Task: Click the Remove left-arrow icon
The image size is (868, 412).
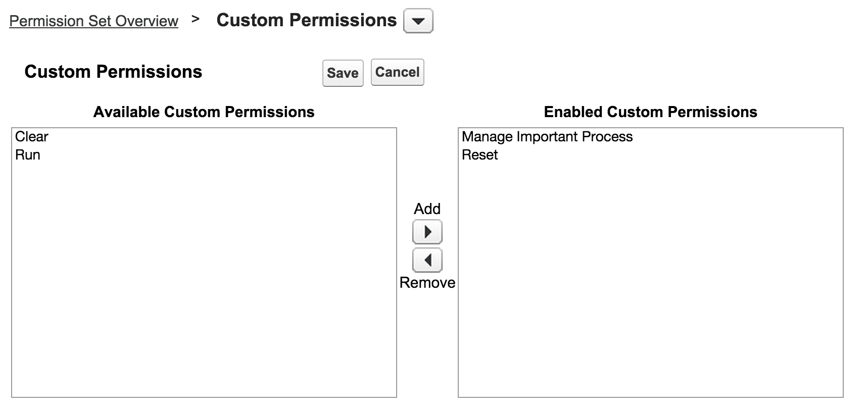Action: coord(427,261)
